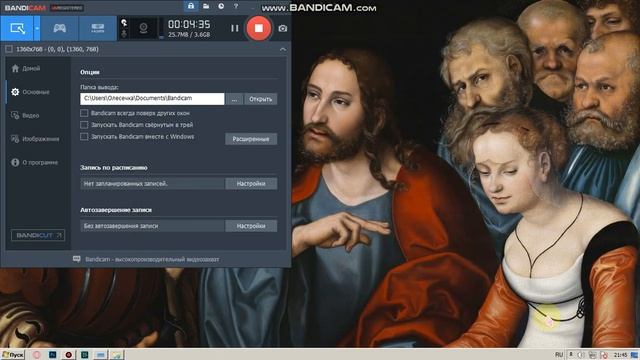
Task: Select screen recording mode icon
Action: [17, 28]
